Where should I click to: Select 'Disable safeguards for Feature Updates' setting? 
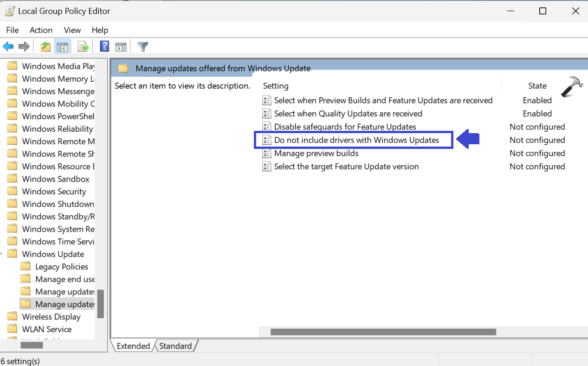coord(345,127)
